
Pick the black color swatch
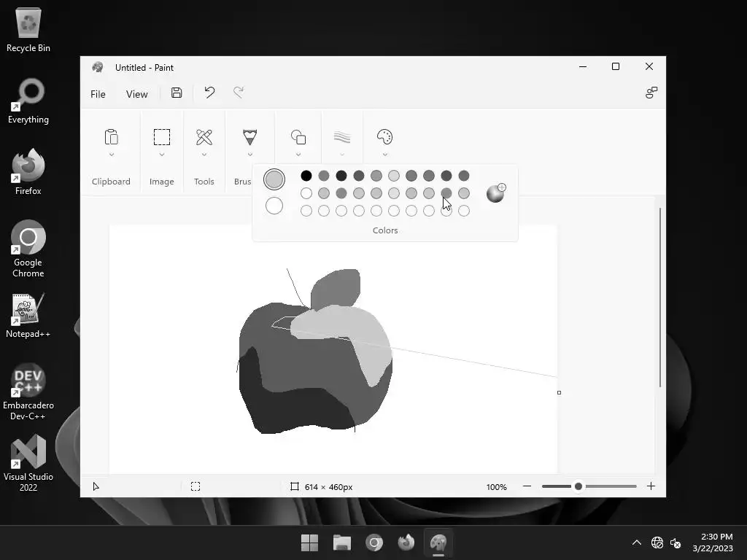(x=306, y=176)
